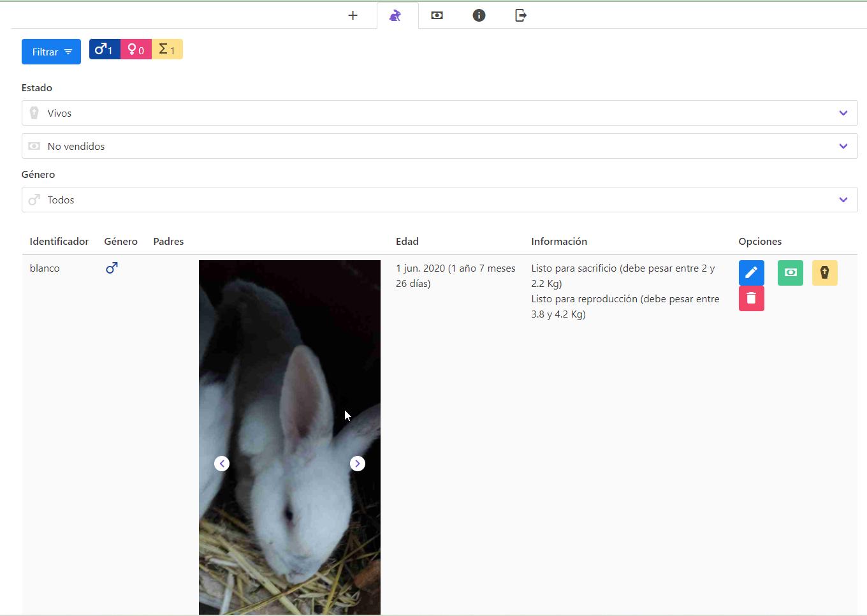Click the Padres column header
This screenshot has height=616, width=867.
[168, 241]
